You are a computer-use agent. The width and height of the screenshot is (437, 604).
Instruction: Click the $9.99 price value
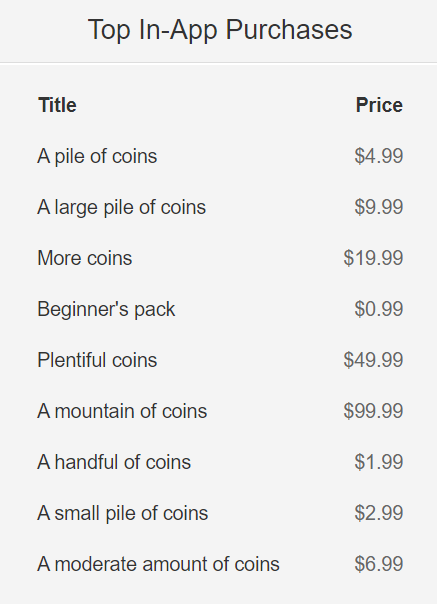(378, 207)
